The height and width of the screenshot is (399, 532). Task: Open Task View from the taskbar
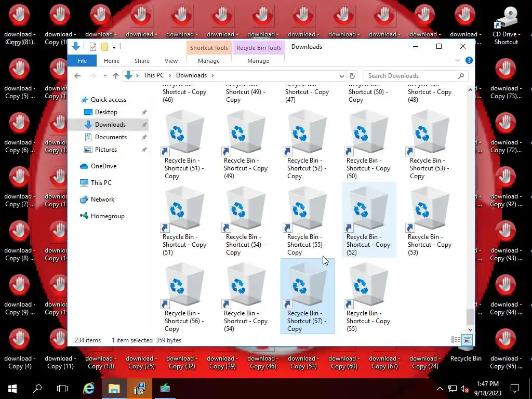(62, 389)
